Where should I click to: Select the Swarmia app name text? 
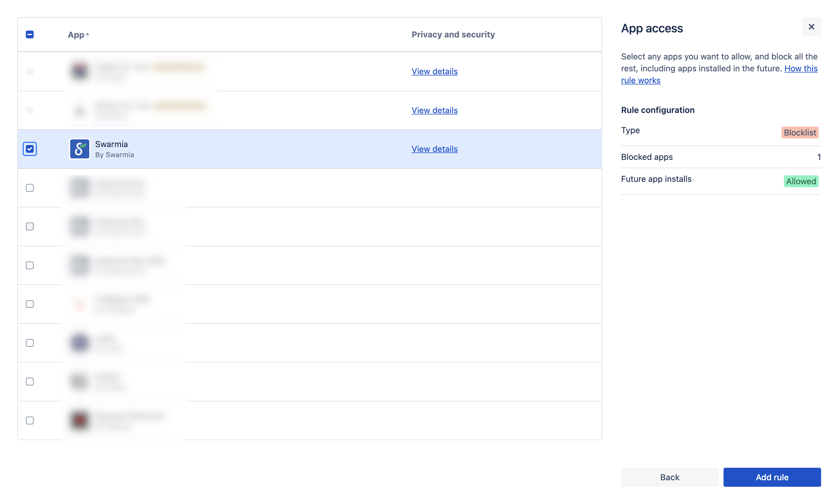click(111, 144)
